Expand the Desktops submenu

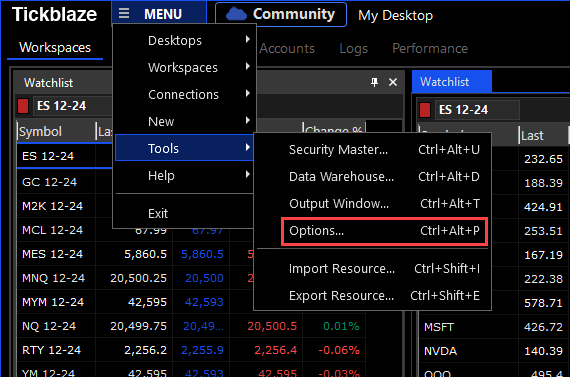184,40
